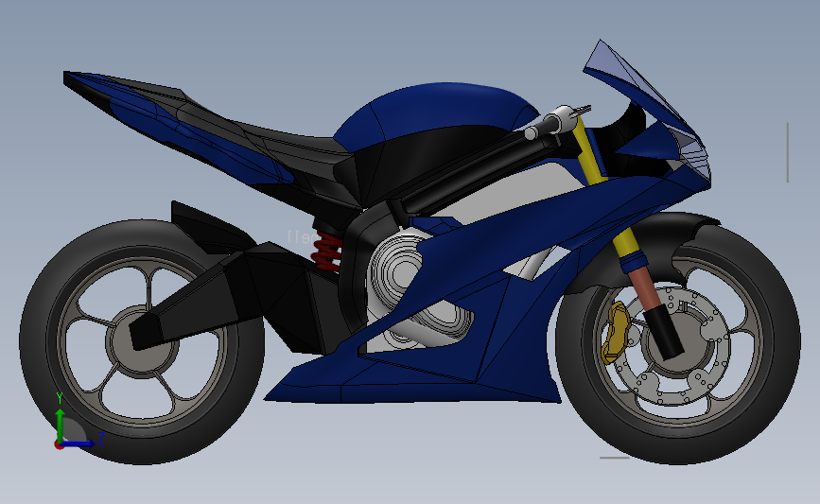The image size is (820, 504).
Task: Select the red rear shock spring
Action: click(326, 252)
